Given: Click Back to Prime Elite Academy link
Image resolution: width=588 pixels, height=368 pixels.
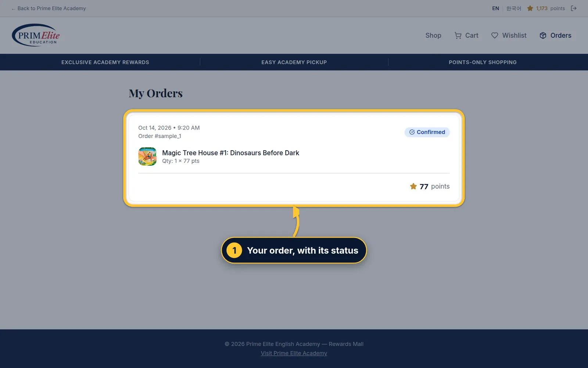Looking at the screenshot, I should (x=49, y=8).
